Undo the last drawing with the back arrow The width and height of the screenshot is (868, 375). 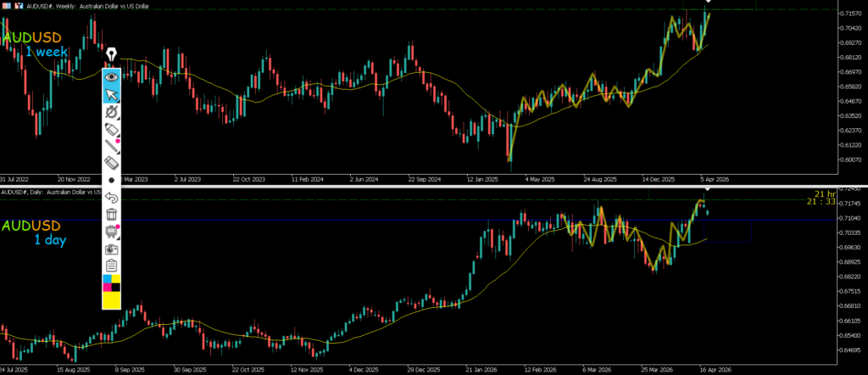tap(111, 197)
